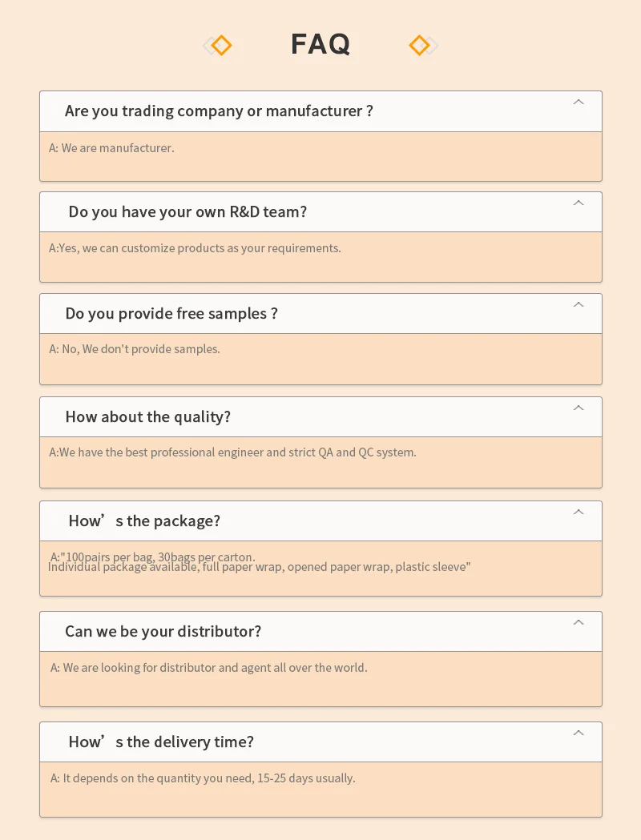The image size is (641, 840).
Task: Collapse the delivery time question chevron
Action: [579, 733]
